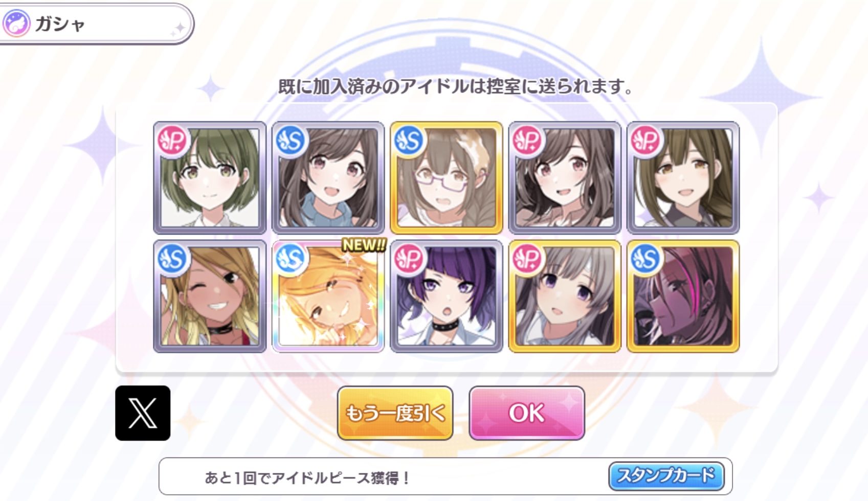Select the silver-haired idol with gold frame
This screenshot has width=868, height=501.
565,297
